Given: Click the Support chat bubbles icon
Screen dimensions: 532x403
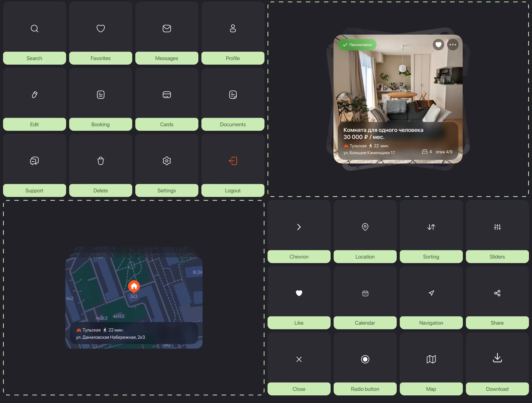Looking at the screenshot, I should pos(34,161).
